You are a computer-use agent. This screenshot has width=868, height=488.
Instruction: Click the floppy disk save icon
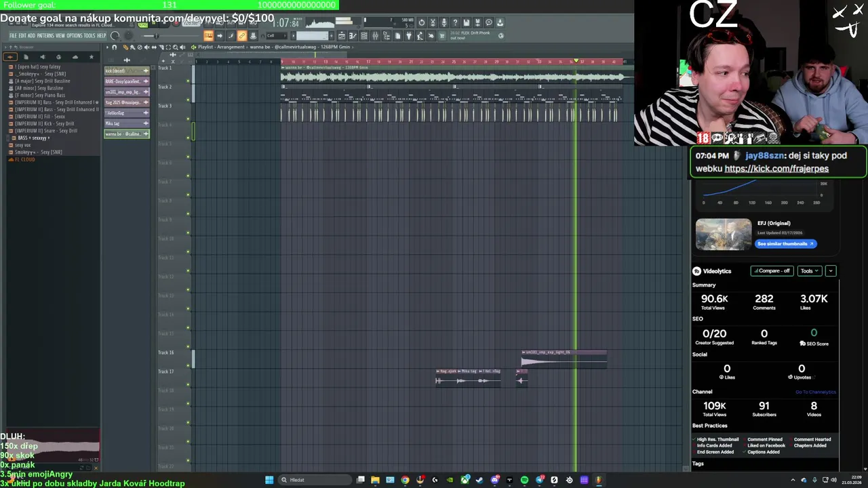click(466, 22)
